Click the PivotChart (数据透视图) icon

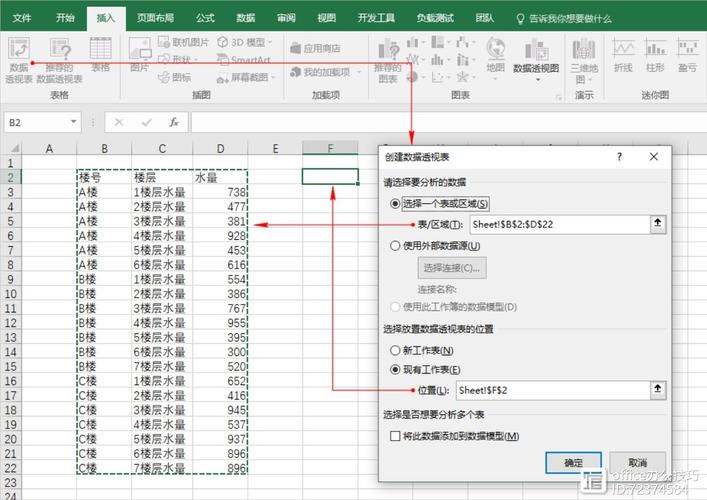coord(536,55)
